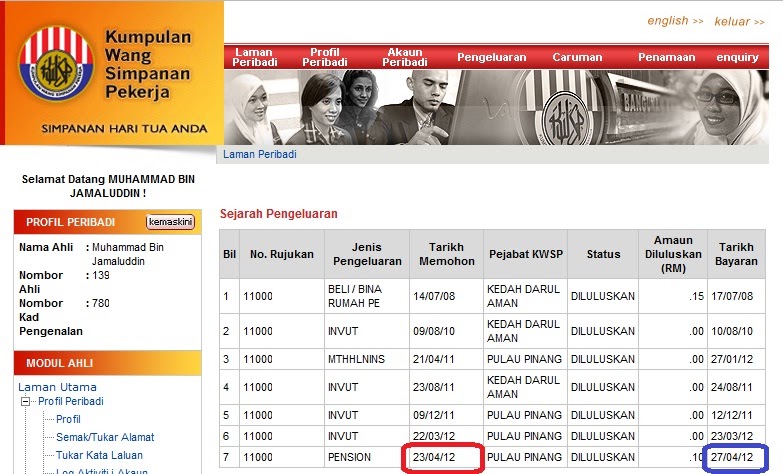Collapse the Profil Peribadi tree node
783x474 pixels.
25,401
